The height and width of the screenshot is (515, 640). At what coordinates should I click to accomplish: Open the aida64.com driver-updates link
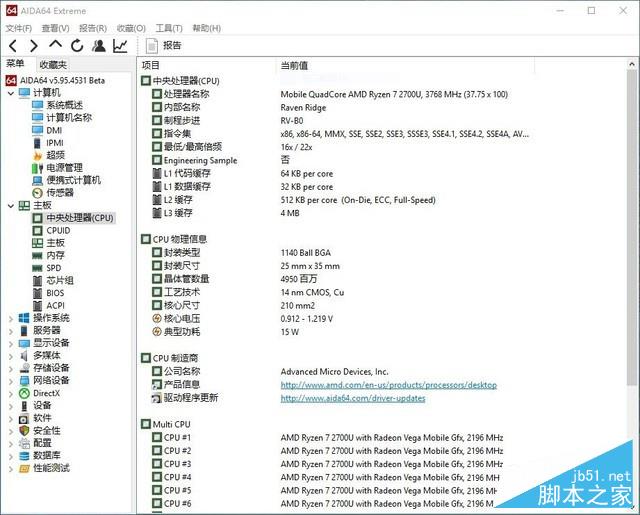(353, 398)
